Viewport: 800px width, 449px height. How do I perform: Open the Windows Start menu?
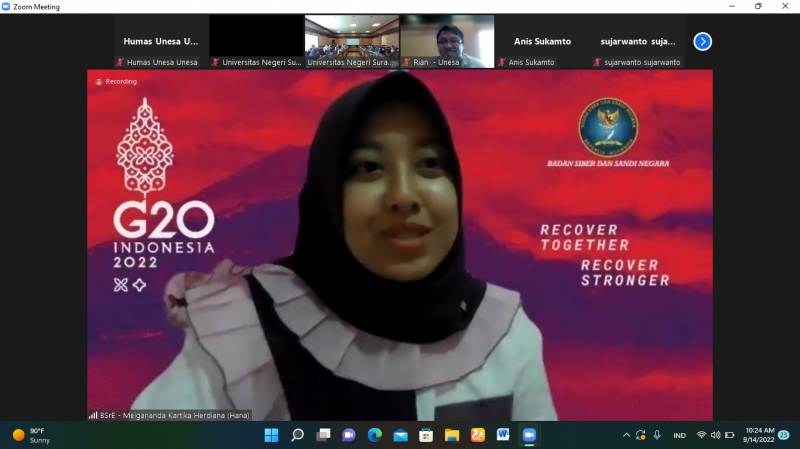click(x=271, y=435)
